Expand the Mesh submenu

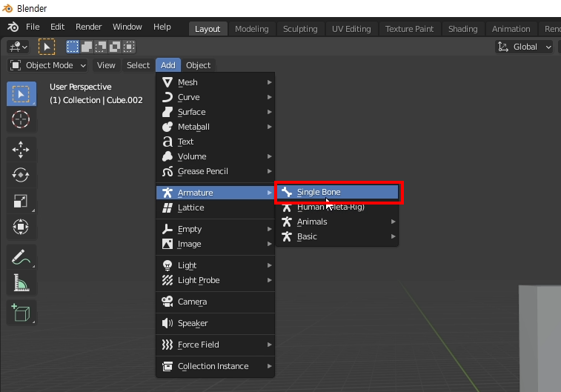pyautogui.click(x=216, y=82)
